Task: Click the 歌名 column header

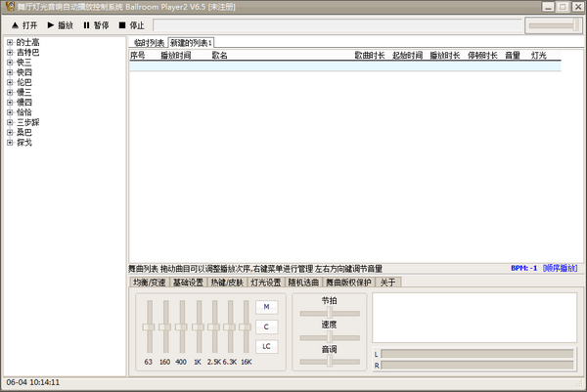Action: 219,56
